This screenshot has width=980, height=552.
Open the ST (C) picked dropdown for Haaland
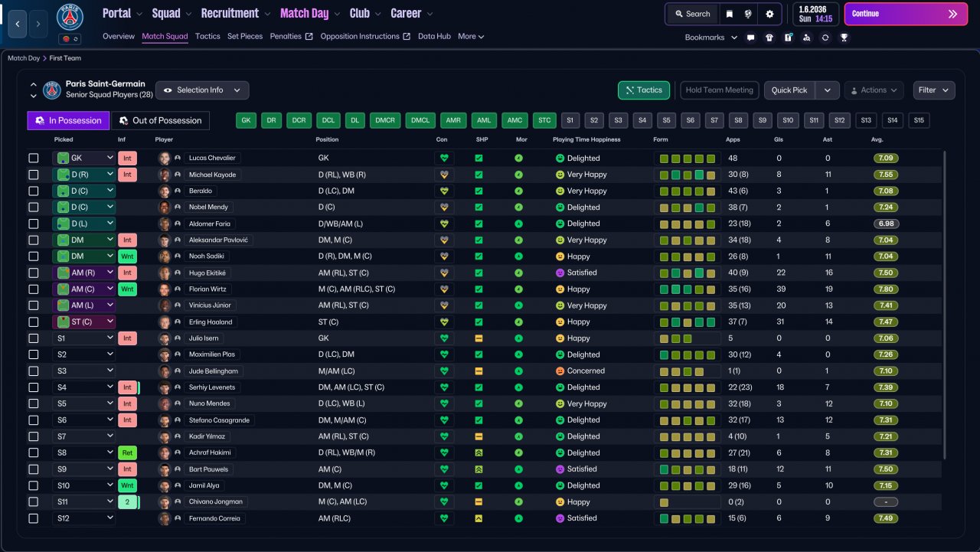[x=84, y=322]
